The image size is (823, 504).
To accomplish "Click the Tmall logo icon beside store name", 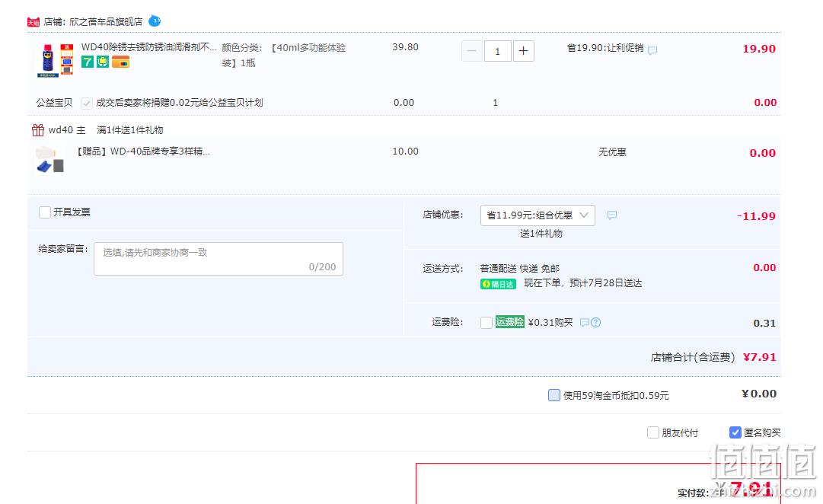I will pyautogui.click(x=33, y=22).
